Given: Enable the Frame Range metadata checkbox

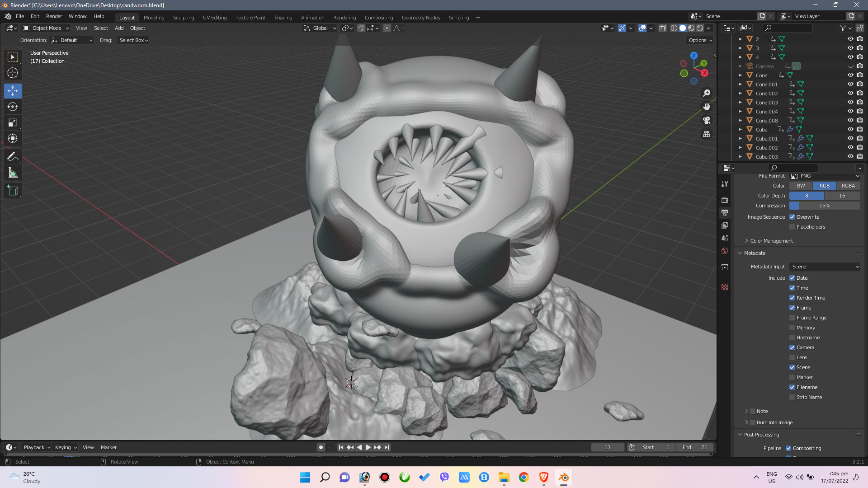Looking at the screenshot, I should point(792,318).
